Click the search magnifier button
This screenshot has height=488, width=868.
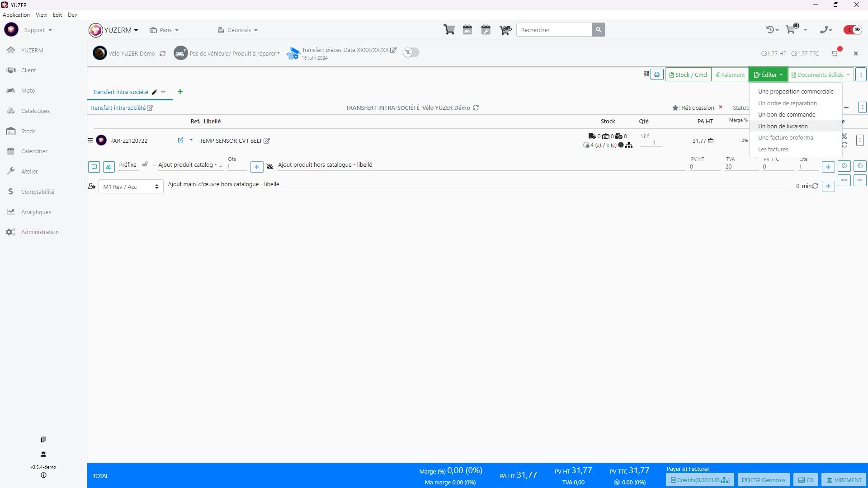[x=598, y=30]
